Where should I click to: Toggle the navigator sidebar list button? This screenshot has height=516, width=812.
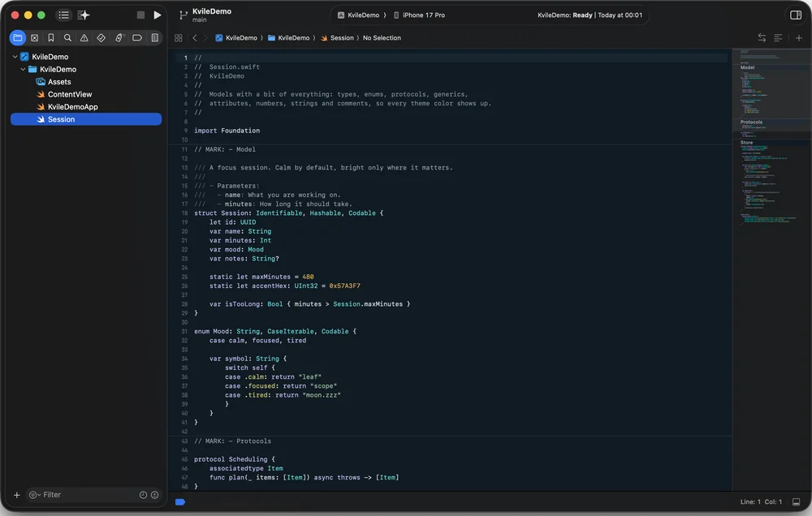click(63, 15)
